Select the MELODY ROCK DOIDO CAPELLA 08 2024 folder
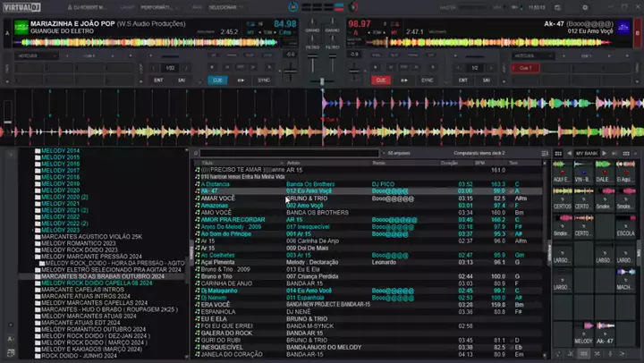Screen dimensions: 644x363 (x=97, y=283)
